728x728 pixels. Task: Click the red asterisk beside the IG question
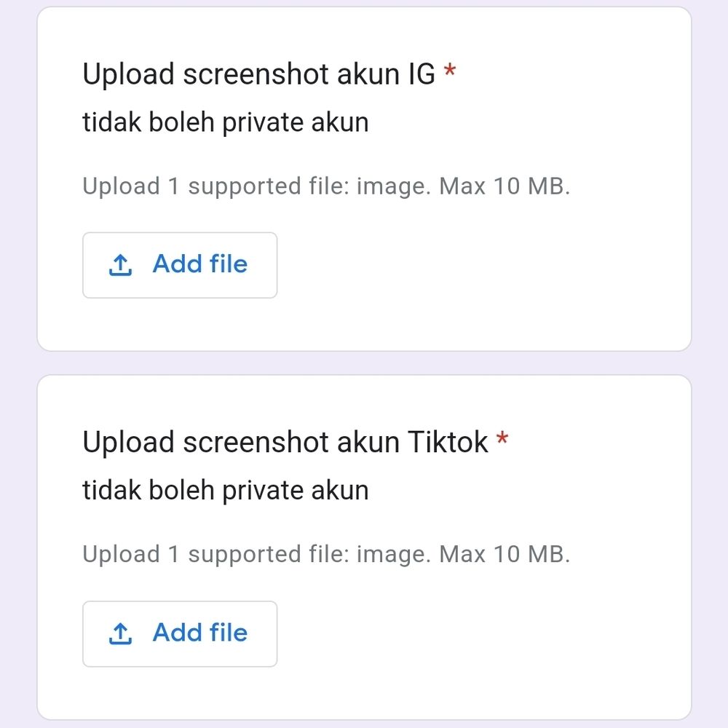tap(450, 72)
